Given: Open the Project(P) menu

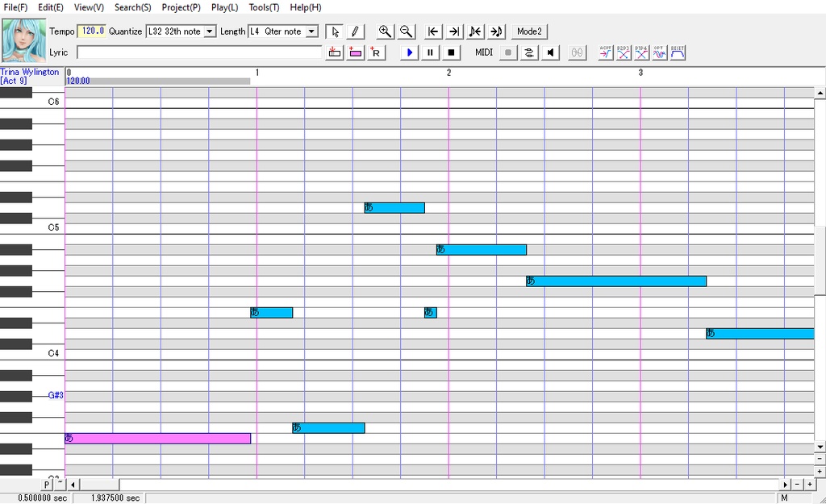Looking at the screenshot, I should click(181, 7).
